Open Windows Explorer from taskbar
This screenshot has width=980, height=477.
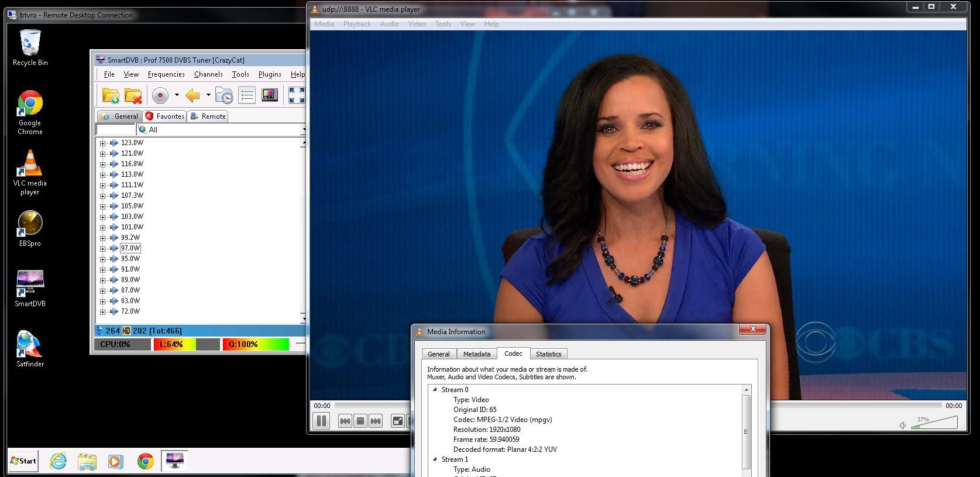[87, 461]
